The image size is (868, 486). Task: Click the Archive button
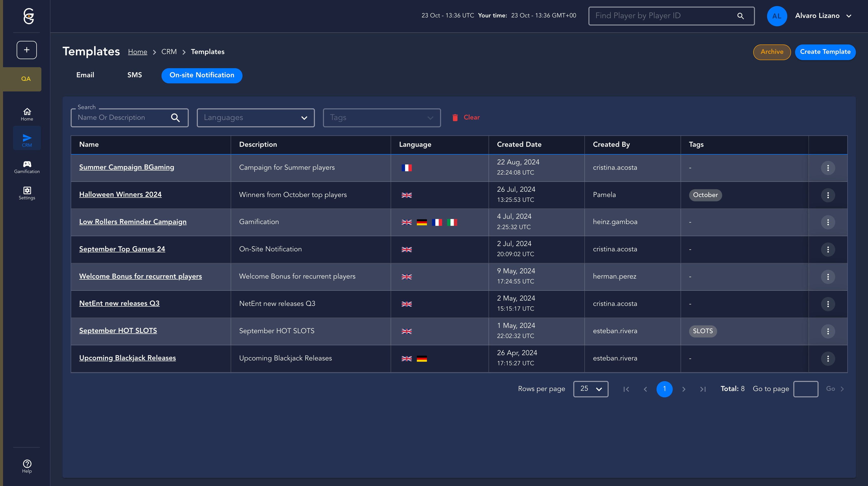(772, 52)
